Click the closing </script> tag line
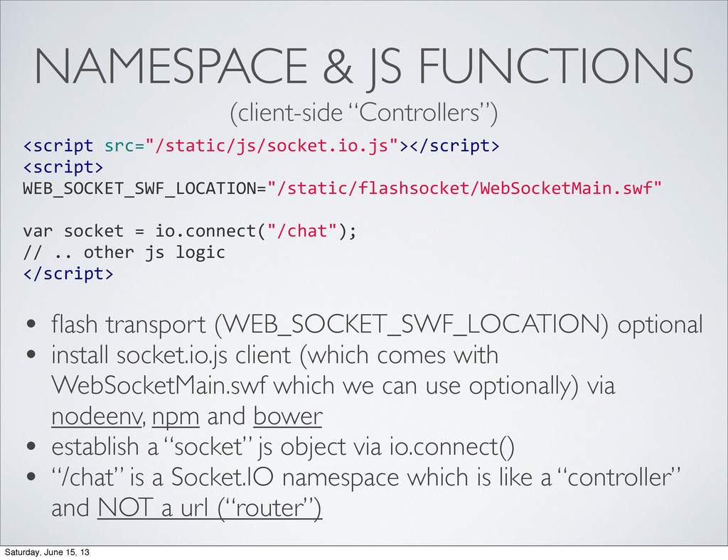The width and height of the screenshot is (728, 560). (68, 274)
